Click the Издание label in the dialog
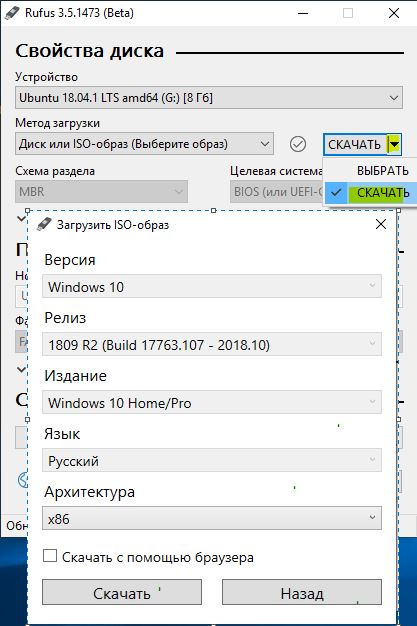The height and width of the screenshot is (626, 417). point(75,376)
